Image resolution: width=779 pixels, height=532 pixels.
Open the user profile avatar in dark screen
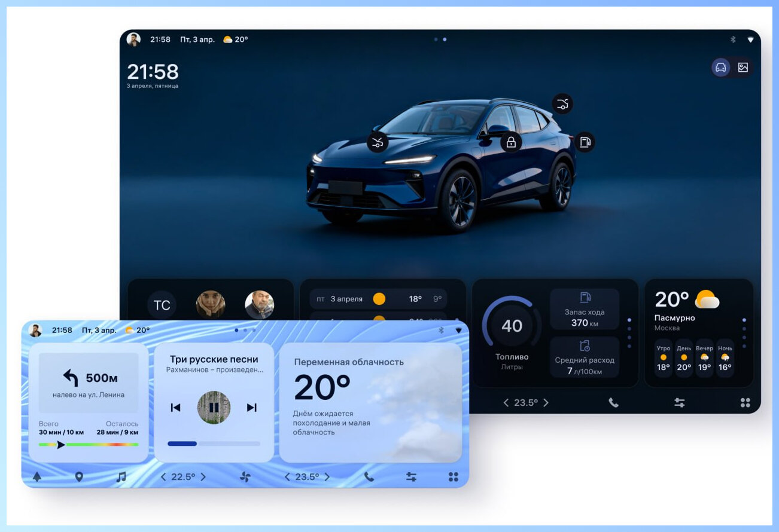[133, 39]
